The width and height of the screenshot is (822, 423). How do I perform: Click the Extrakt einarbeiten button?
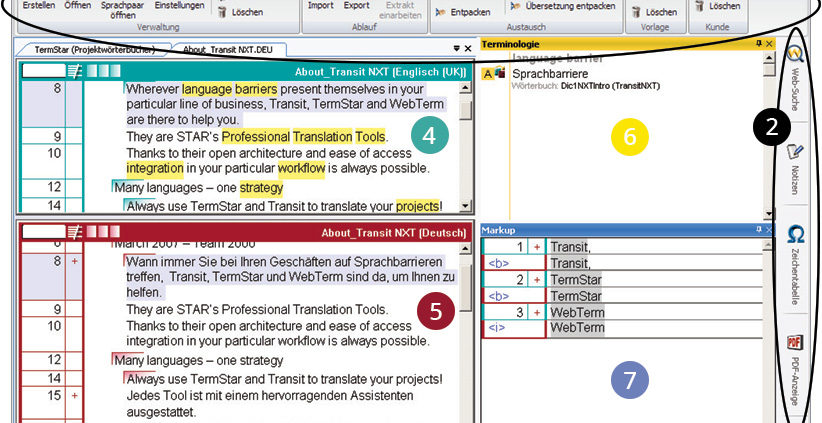pos(400,9)
